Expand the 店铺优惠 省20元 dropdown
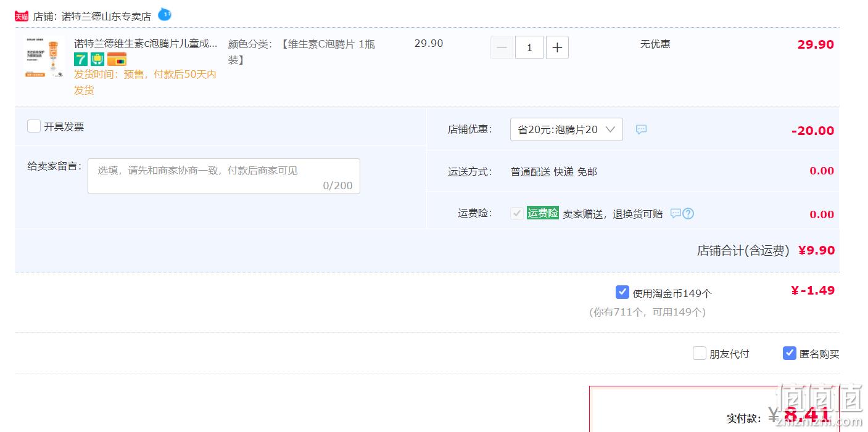The image size is (868, 432). (x=566, y=129)
